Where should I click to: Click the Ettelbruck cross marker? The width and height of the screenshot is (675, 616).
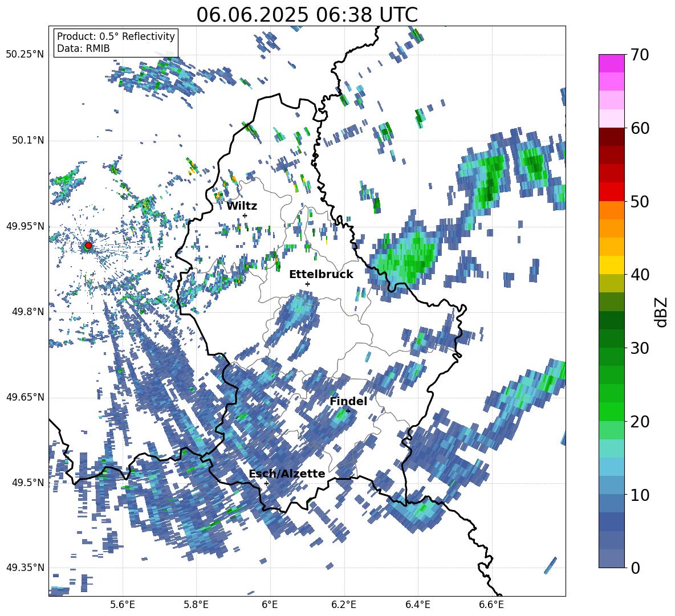coord(307,284)
